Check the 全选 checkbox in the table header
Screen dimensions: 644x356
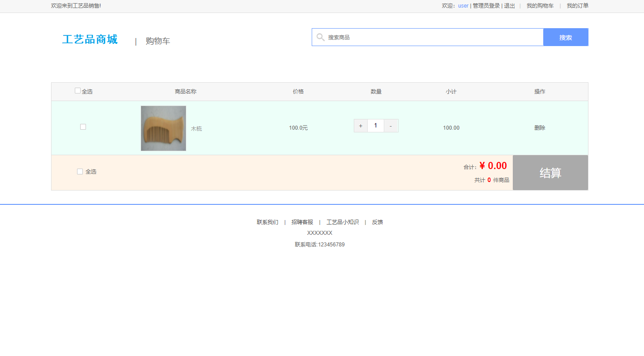(x=77, y=90)
